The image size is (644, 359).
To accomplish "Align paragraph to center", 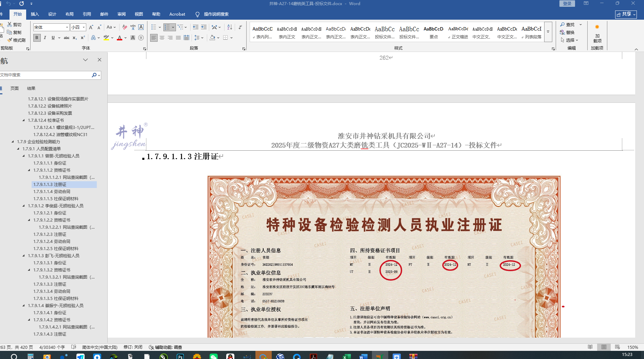I will coord(162,38).
